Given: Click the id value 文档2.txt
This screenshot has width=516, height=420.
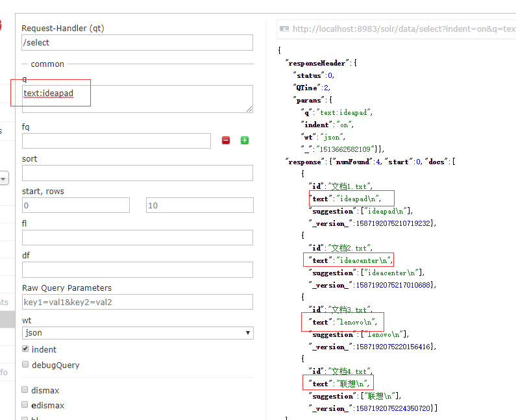Looking at the screenshot, I should (350, 248).
